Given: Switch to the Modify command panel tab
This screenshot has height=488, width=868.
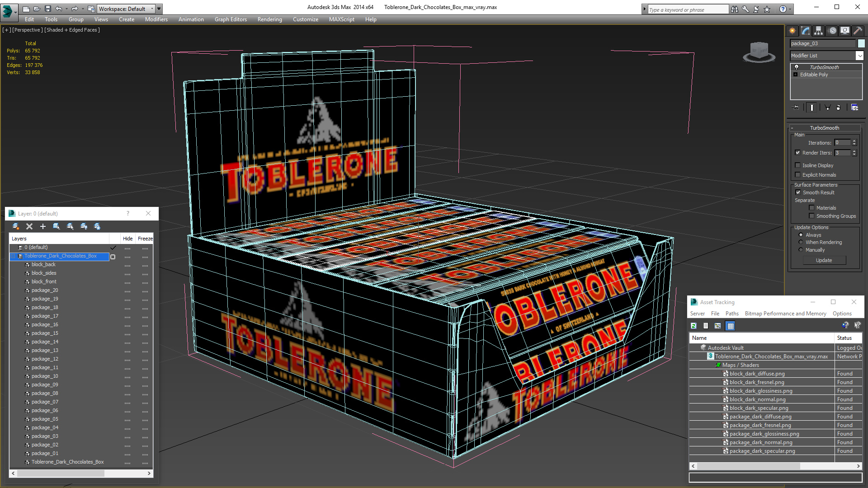Looking at the screenshot, I should 806,31.
